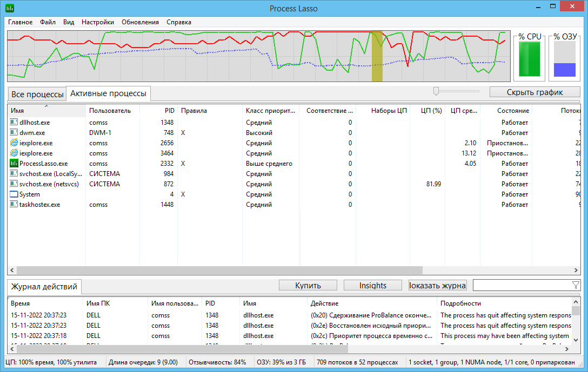Click the Высокий priority cell for dwm.exe
Image resolution: width=588 pixels, height=372 pixels.
(259, 133)
